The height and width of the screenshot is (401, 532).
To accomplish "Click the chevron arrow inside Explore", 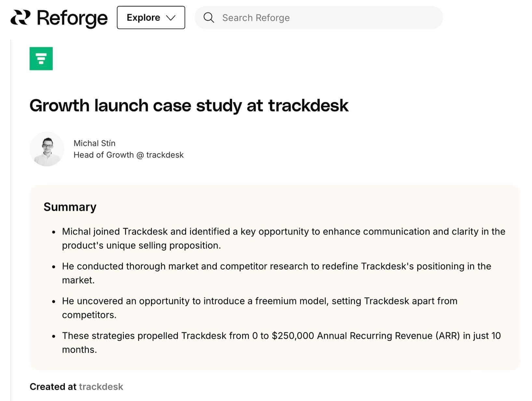I will click(x=171, y=18).
